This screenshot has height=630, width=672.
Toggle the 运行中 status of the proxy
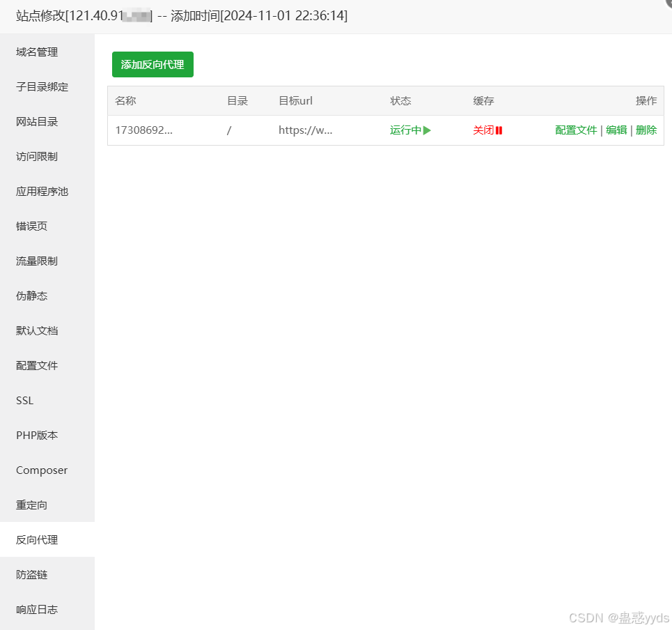[410, 130]
